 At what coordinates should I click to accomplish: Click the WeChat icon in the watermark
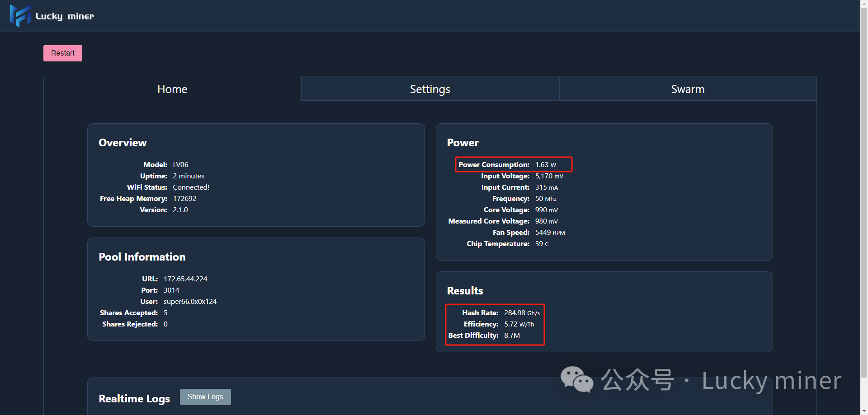click(576, 379)
